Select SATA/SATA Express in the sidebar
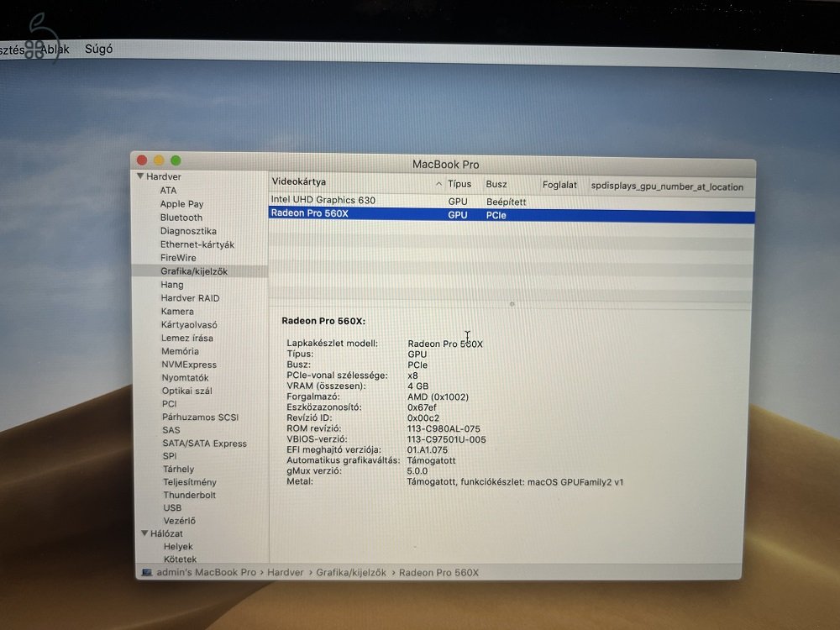The height and width of the screenshot is (630, 840). (205, 443)
